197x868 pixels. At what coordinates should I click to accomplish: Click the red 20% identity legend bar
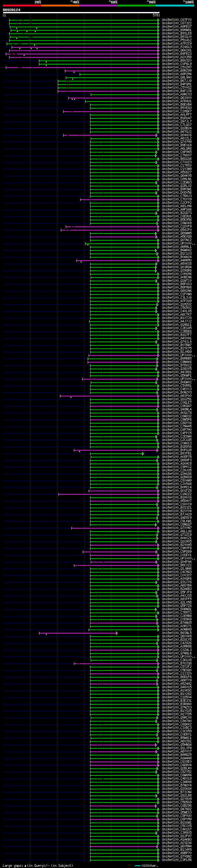click(x=22, y=6)
